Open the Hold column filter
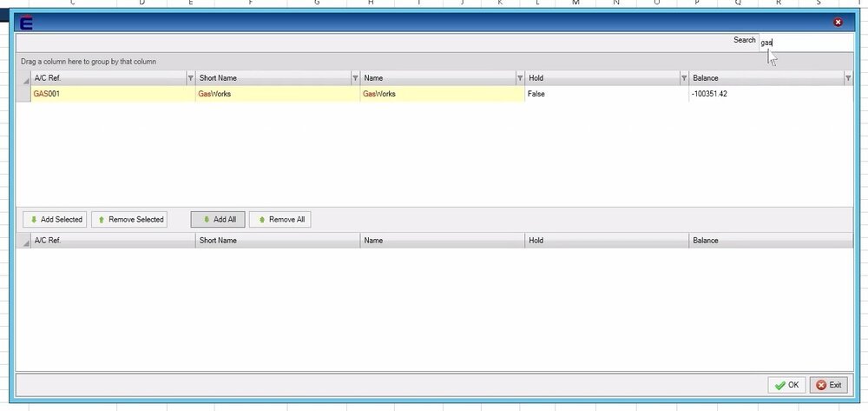 click(684, 78)
